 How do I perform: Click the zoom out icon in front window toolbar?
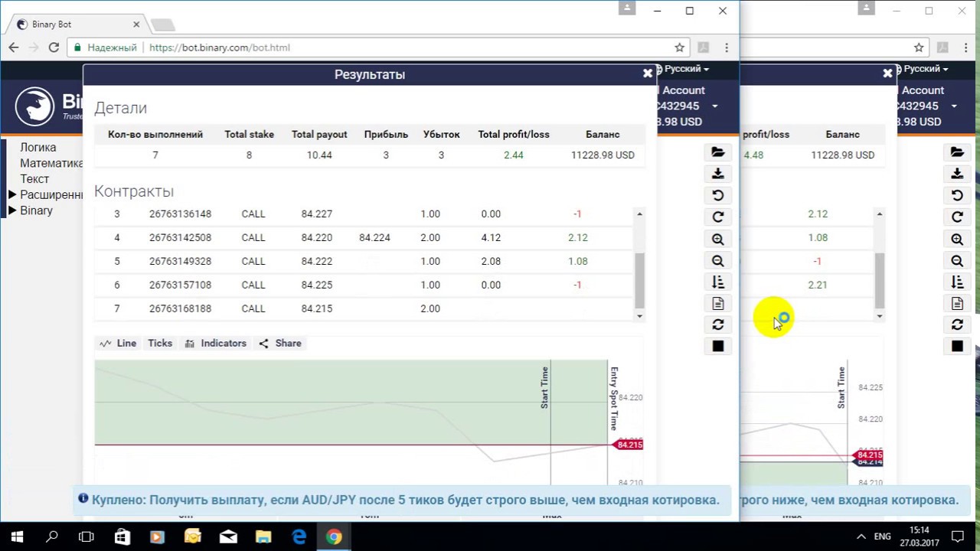click(718, 260)
